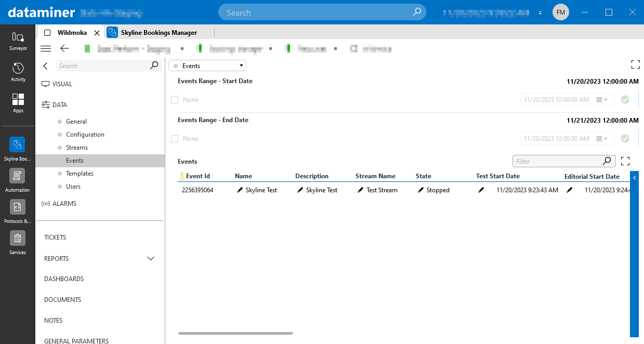644x344 pixels.
Task: Select Event Id 2256395064 cell
Action: (x=198, y=190)
